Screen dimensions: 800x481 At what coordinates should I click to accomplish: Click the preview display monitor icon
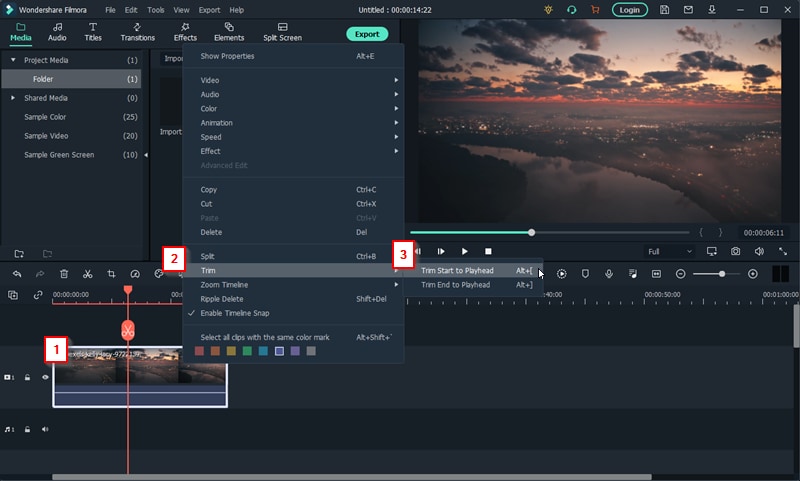(711, 251)
